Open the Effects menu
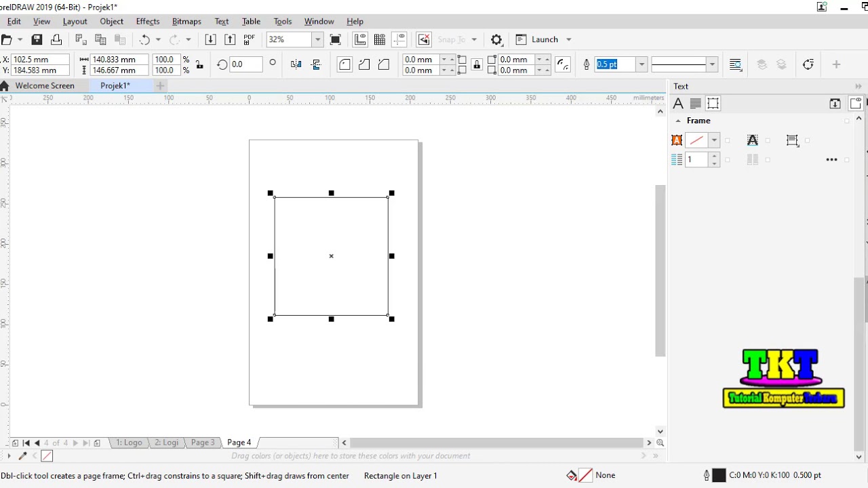The height and width of the screenshot is (488, 868). tap(147, 22)
